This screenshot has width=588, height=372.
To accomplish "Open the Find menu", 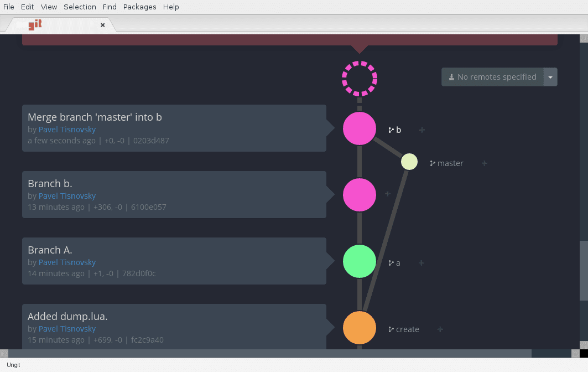I will pyautogui.click(x=110, y=7).
